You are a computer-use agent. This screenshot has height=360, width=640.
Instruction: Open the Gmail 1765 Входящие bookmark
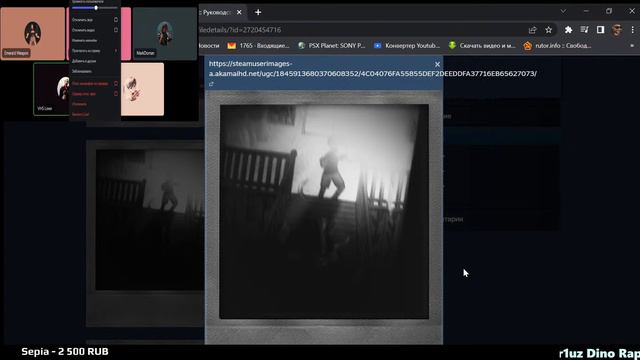[x=258, y=46]
